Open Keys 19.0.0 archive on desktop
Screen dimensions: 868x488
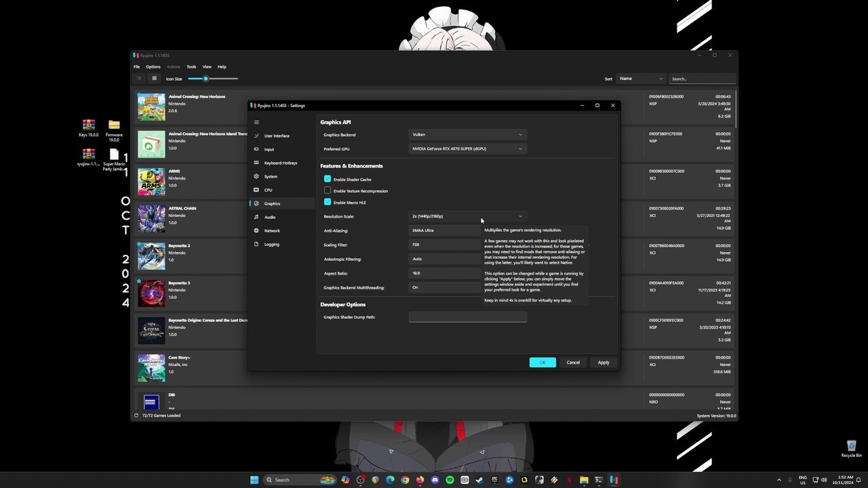(x=89, y=128)
